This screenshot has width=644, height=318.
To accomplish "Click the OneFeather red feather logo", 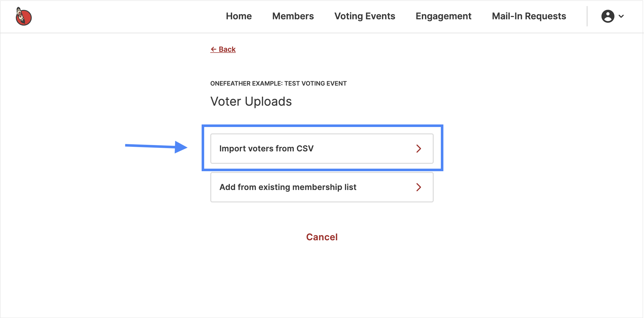I will click(x=24, y=16).
